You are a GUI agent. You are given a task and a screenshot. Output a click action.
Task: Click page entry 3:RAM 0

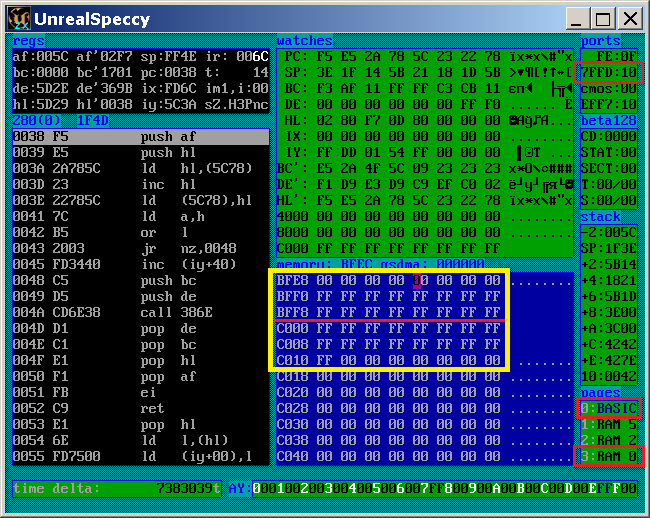(x=609, y=457)
